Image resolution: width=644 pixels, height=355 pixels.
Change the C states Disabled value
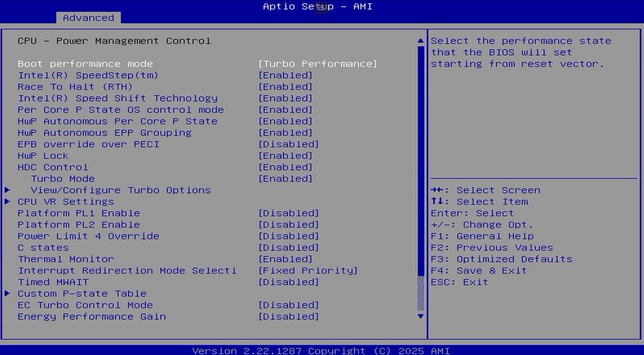point(289,248)
